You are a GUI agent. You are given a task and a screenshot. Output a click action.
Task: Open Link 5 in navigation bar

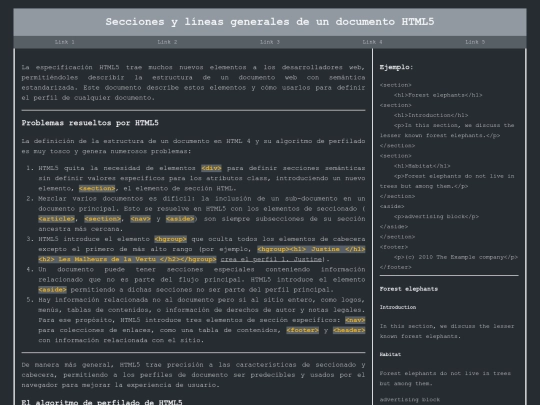point(475,42)
